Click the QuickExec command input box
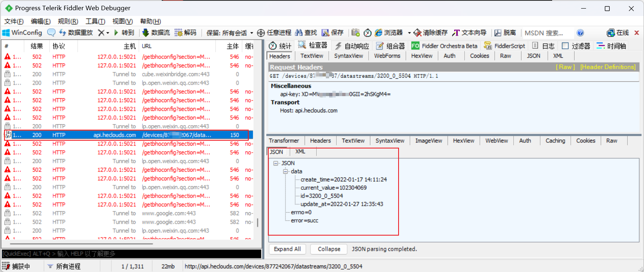 [x=131, y=254]
